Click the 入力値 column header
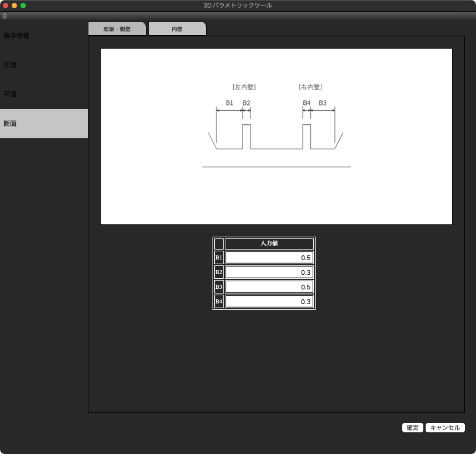This screenshot has width=476, height=454. coord(269,244)
